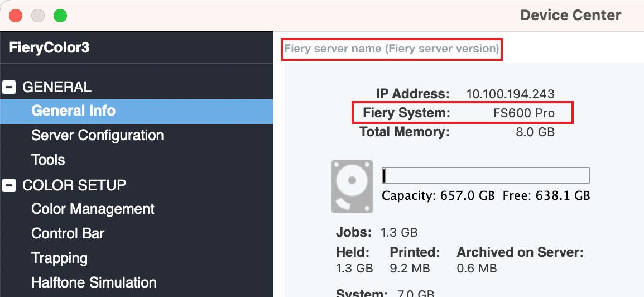Open the Control Bar settings
Screen dimensions: 644x297
pyautogui.click(x=68, y=233)
